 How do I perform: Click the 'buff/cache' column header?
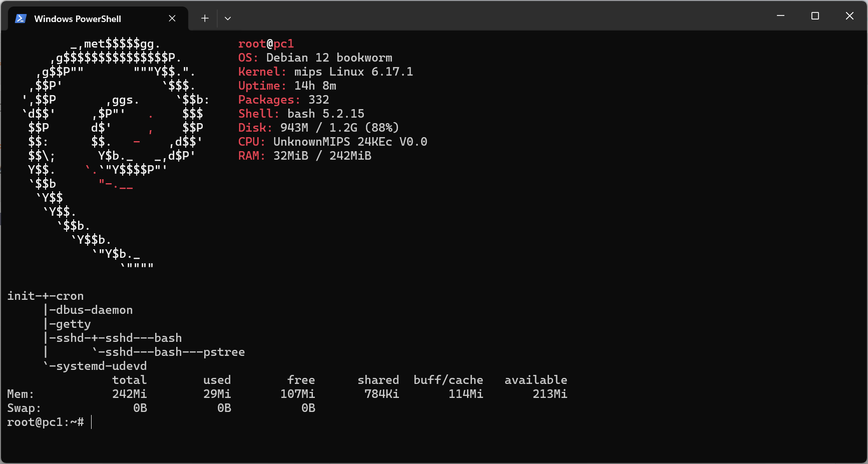click(449, 380)
